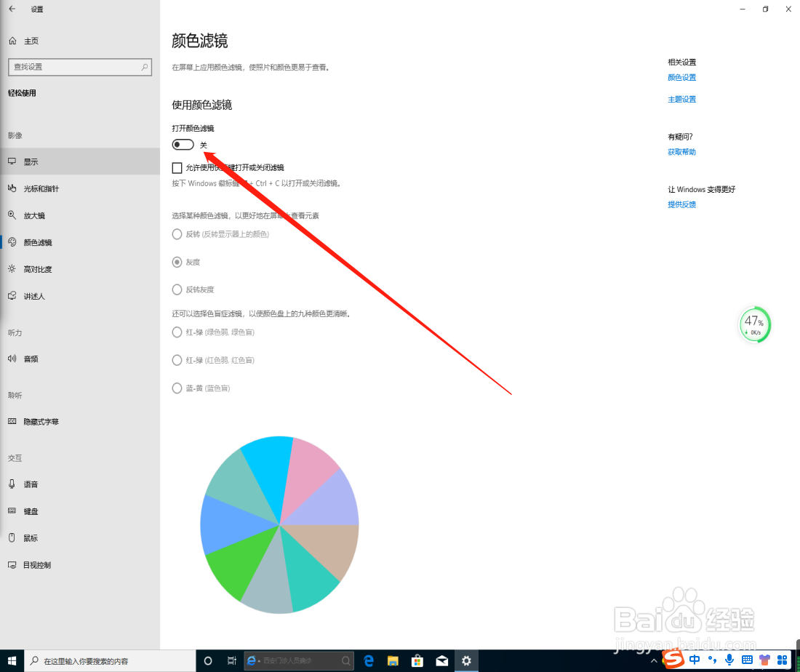Open 显示 settings in the sidebar

(33, 161)
